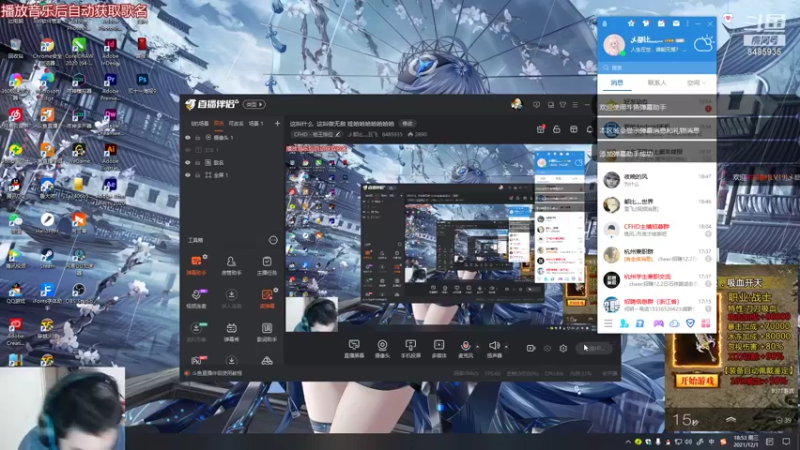Mute the 麦克风 microphone
The width and height of the screenshot is (800, 450).
tap(465, 348)
